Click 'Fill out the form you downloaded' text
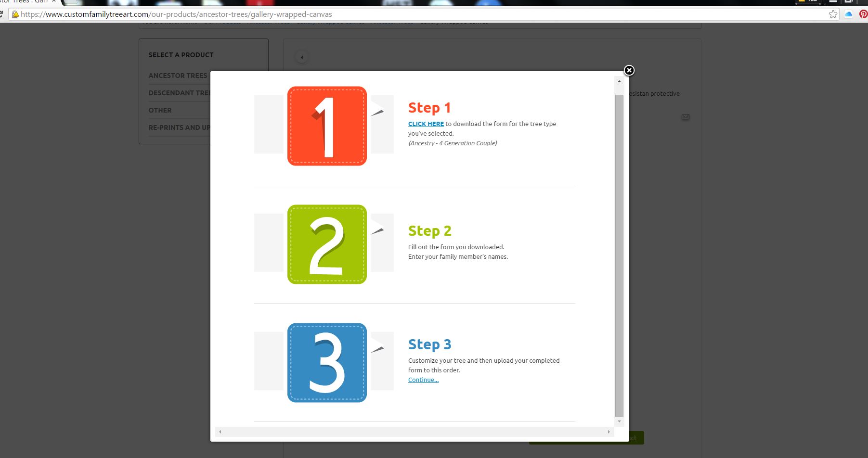This screenshot has height=458, width=868. 456,247
